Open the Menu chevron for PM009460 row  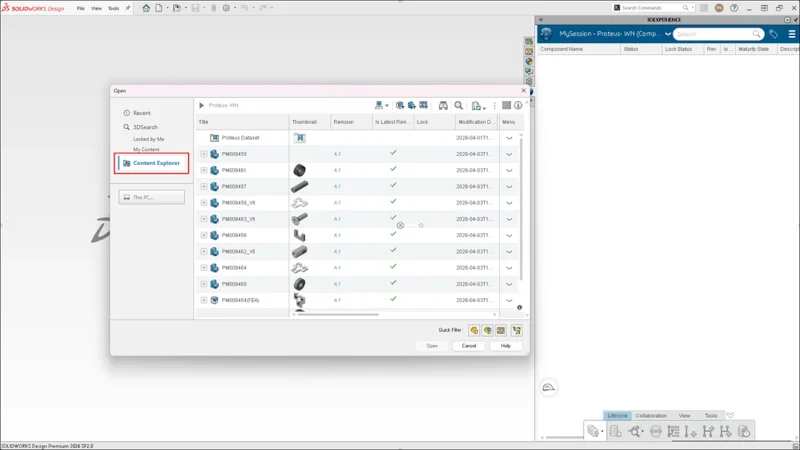509,285
